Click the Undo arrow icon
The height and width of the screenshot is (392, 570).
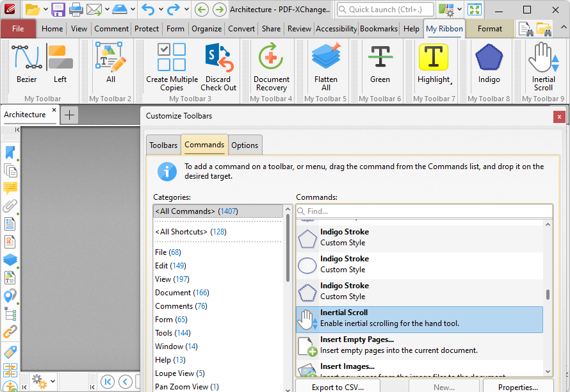[148, 10]
